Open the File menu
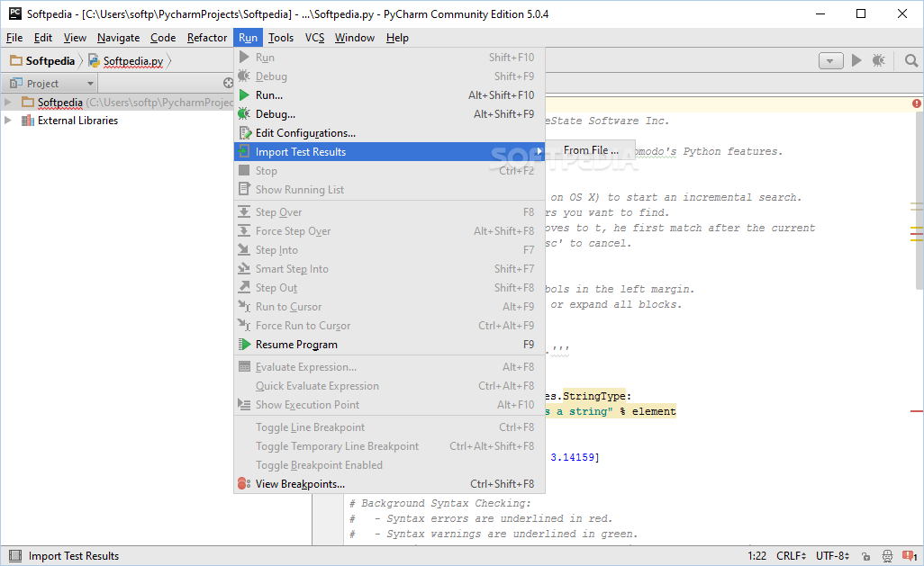Screen dimensions: 924x566 click(14, 38)
